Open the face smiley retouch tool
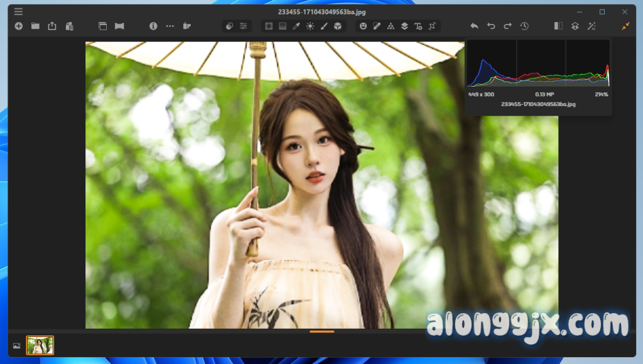The width and height of the screenshot is (643, 364). 363,26
